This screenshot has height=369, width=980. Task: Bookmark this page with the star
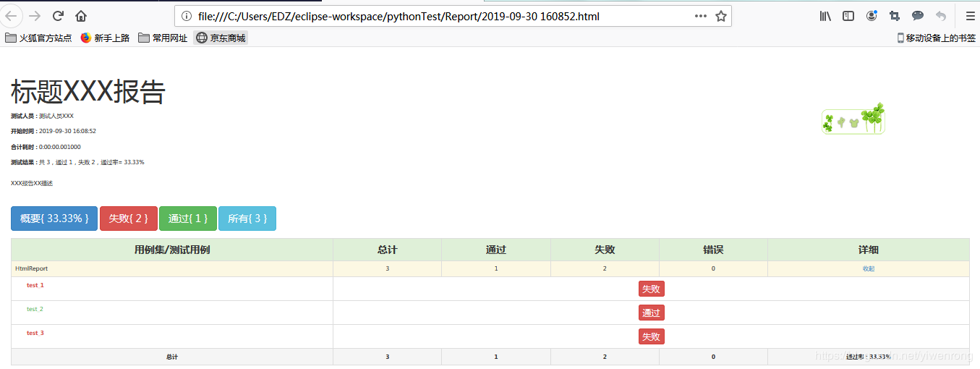[721, 16]
